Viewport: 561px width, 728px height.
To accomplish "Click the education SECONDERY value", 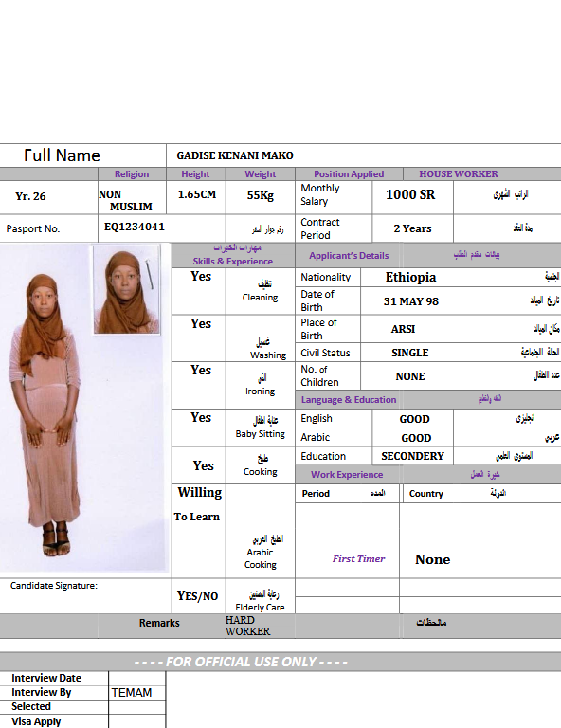I will tap(412, 456).
